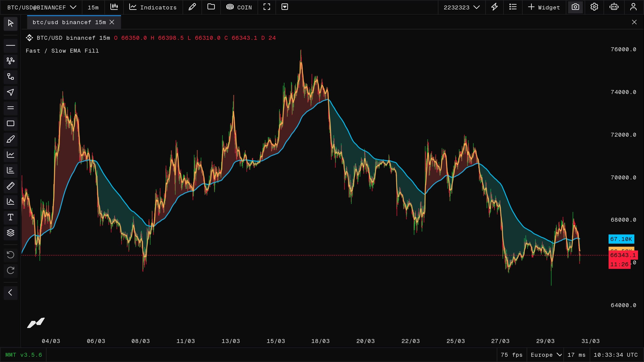
Task: Open the 2232323 layout dropdown
Action: (x=462, y=7)
